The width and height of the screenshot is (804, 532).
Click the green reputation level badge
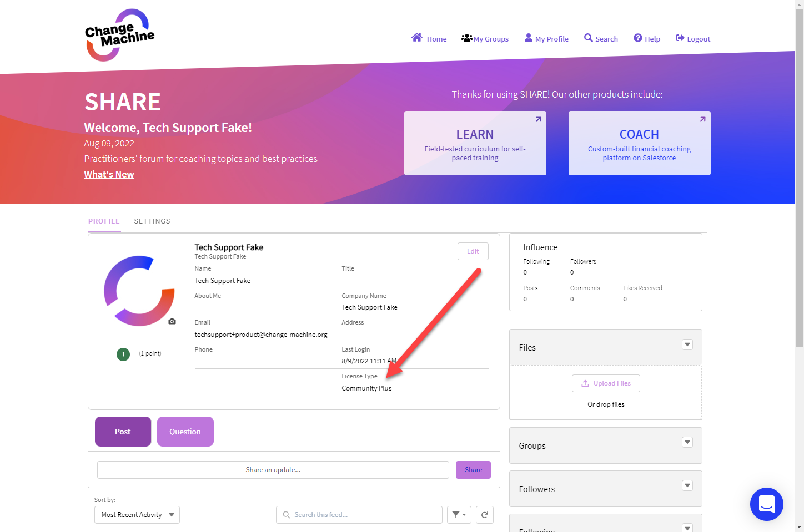123,354
